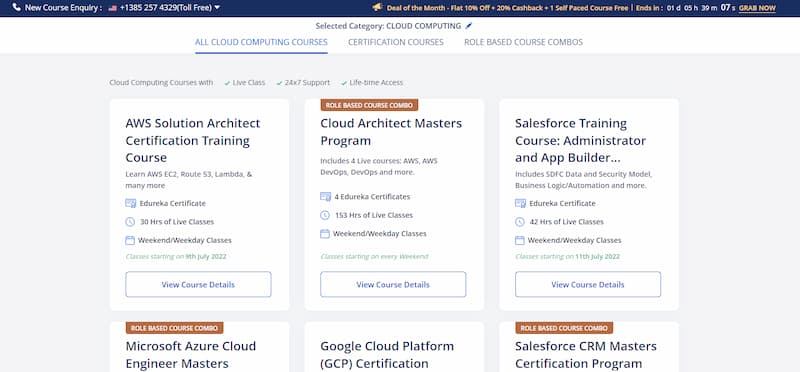
Task: Click ROLE BASED COURSE COMBO badge on Cloud Architect card
Action: 369,105
